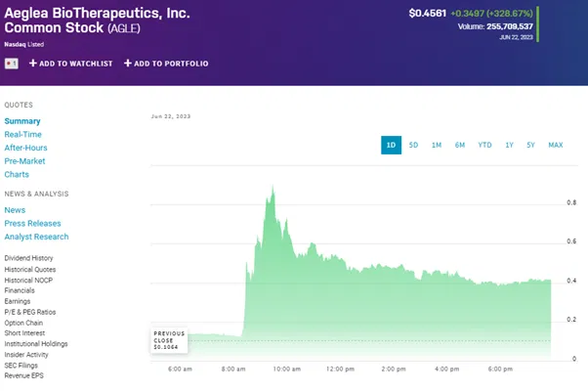Open Short Interest page
This screenshot has width=588, height=392.
tap(24, 333)
